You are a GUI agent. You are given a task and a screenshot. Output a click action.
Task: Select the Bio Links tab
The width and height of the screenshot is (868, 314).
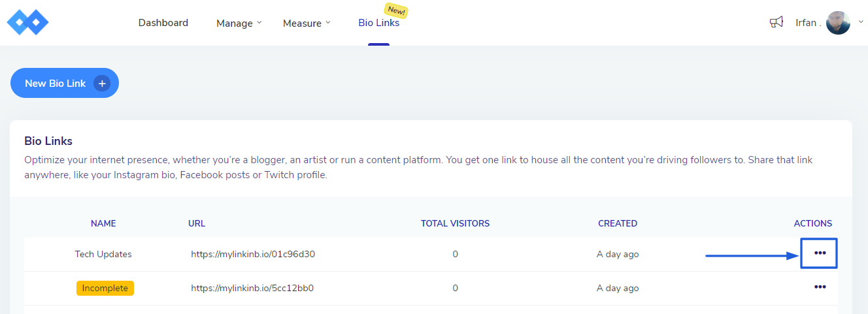point(378,24)
